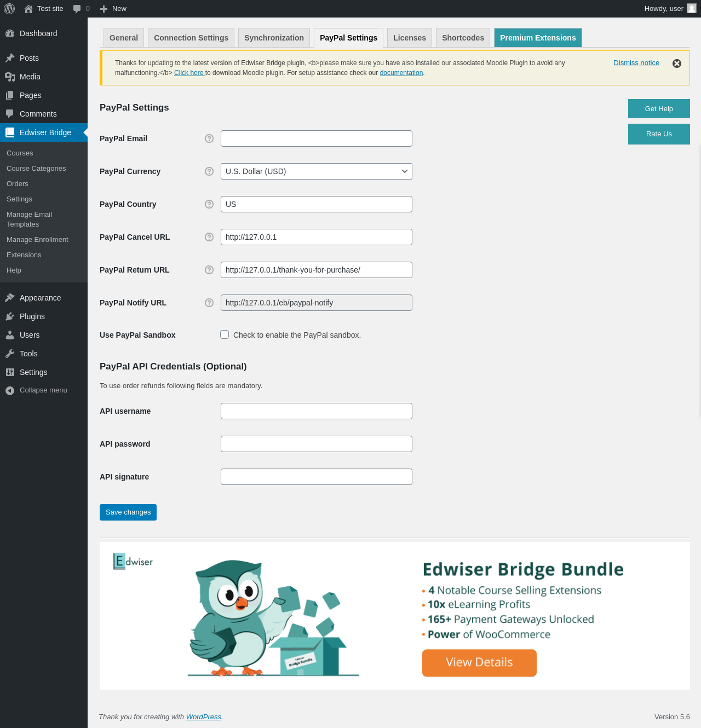Open Extensions submenu item
Screen dimensions: 701x728
click(x=24, y=255)
